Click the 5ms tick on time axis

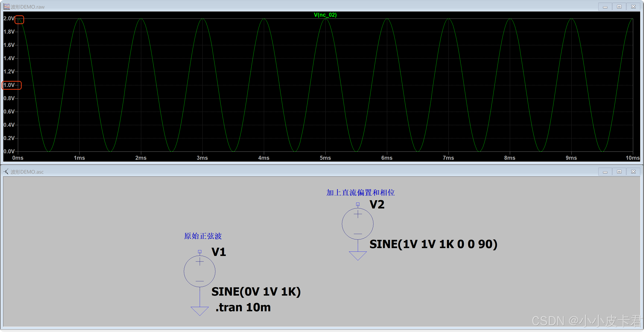325,158
